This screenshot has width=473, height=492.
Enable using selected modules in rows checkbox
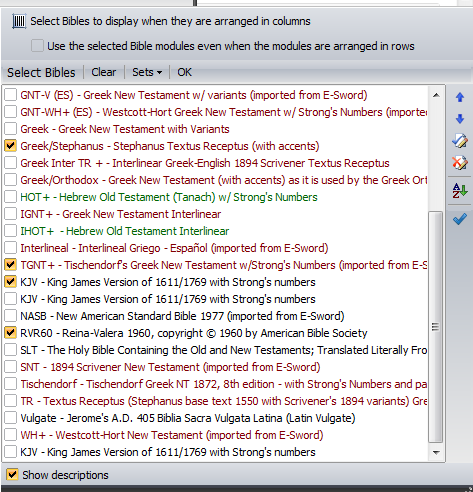tap(37, 46)
